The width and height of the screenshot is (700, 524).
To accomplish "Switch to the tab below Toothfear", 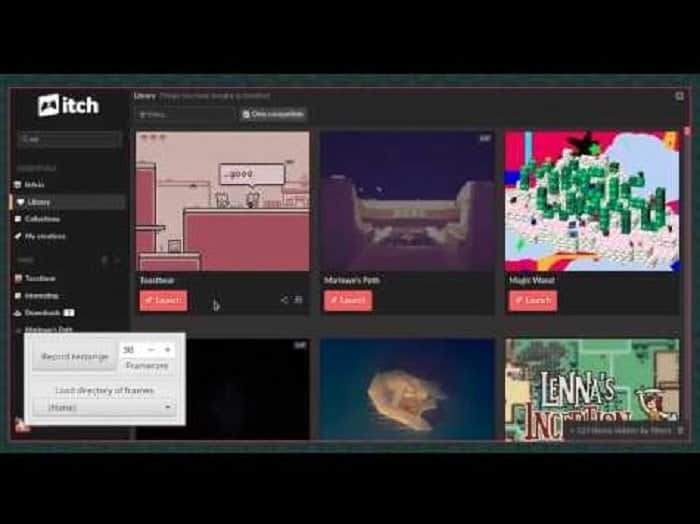I will point(37,295).
